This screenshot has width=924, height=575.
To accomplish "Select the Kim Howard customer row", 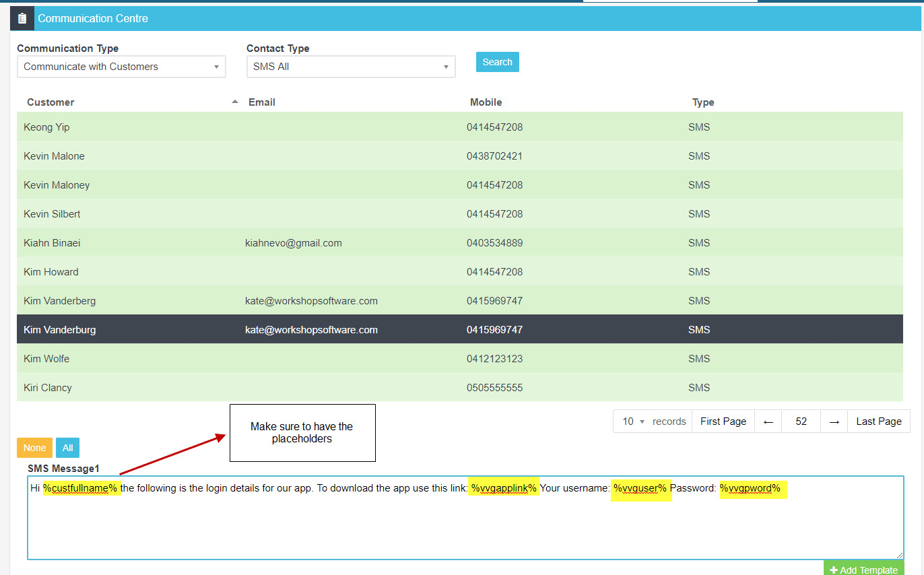I will click(460, 271).
